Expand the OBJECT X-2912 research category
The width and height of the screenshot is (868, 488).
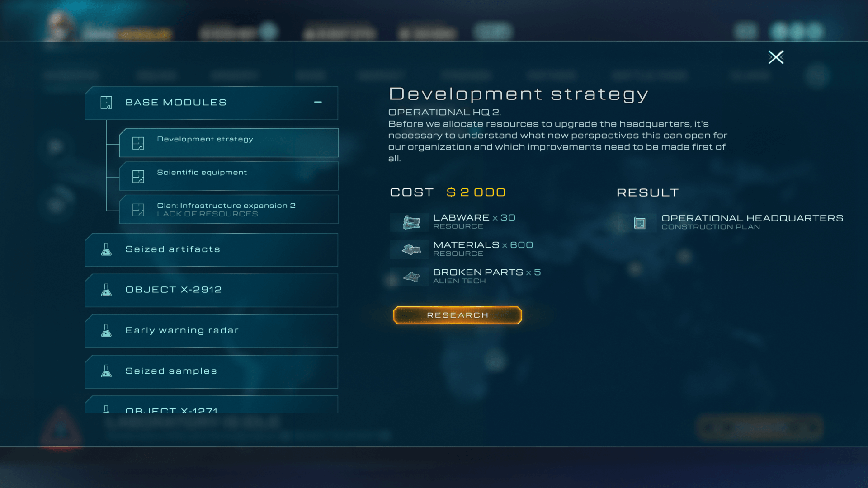(x=211, y=290)
